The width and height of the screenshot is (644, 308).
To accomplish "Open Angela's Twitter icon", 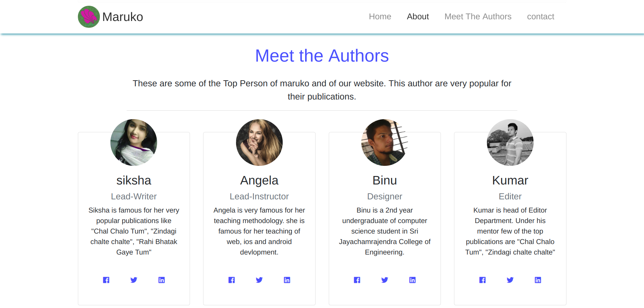I will pos(259,280).
